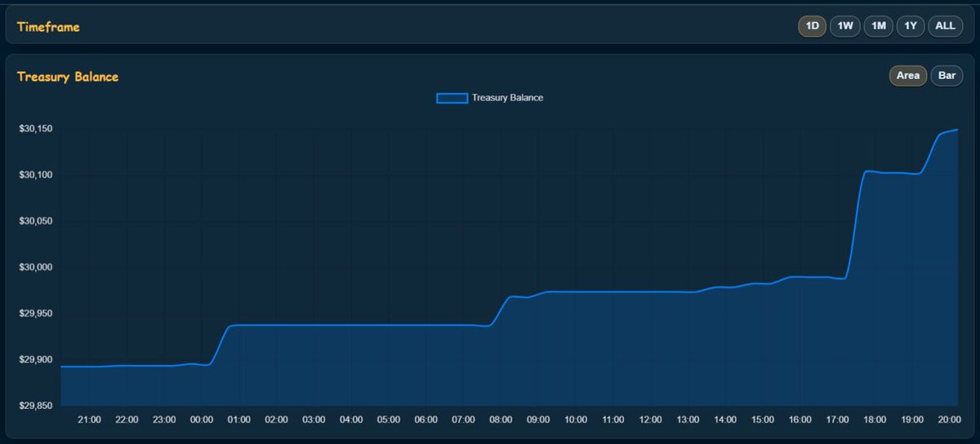Click the 17:00 x-axis label
The image size is (980, 444).
838,420
